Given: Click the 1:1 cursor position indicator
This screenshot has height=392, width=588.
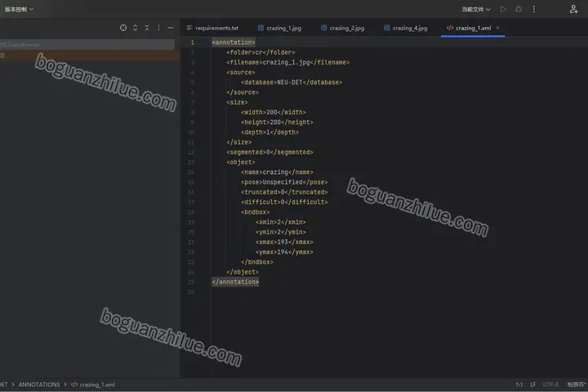Looking at the screenshot, I should pyautogui.click(x=519, y=385).
